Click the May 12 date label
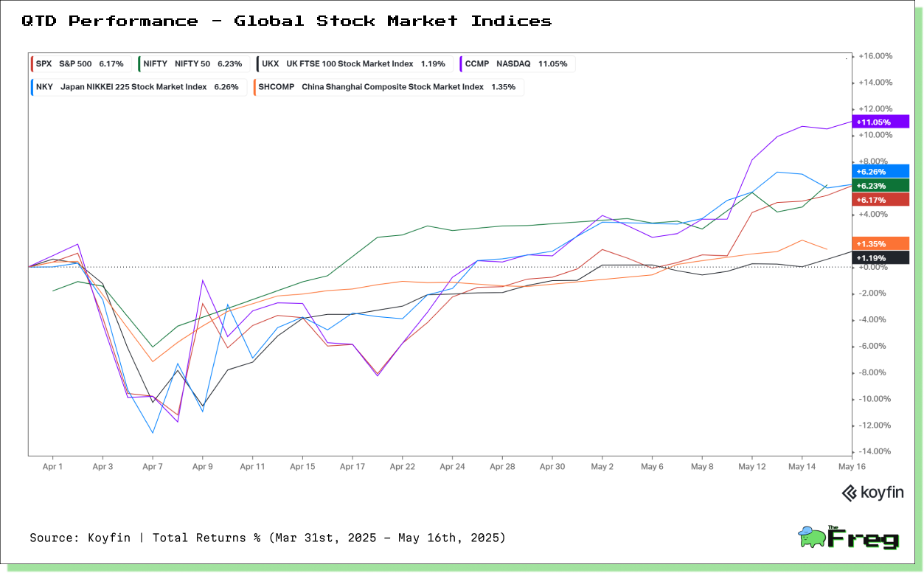The height and width of the screenshot is (573, 924). click(x=752, y=467)
